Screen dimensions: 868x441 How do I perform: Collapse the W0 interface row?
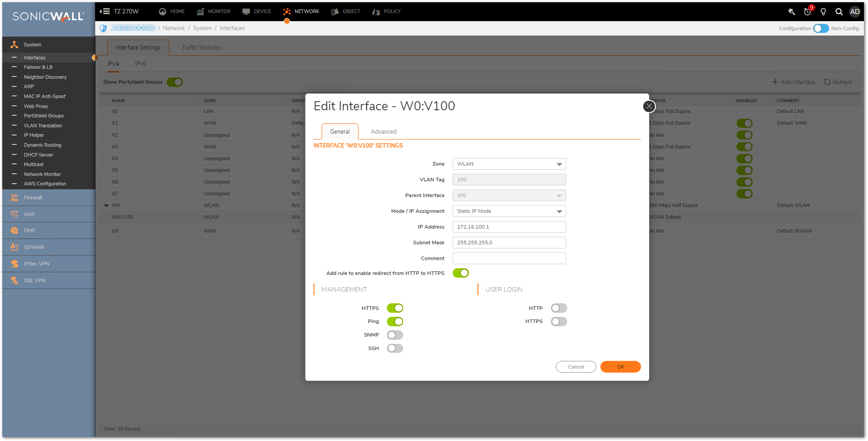pos(106,205)
